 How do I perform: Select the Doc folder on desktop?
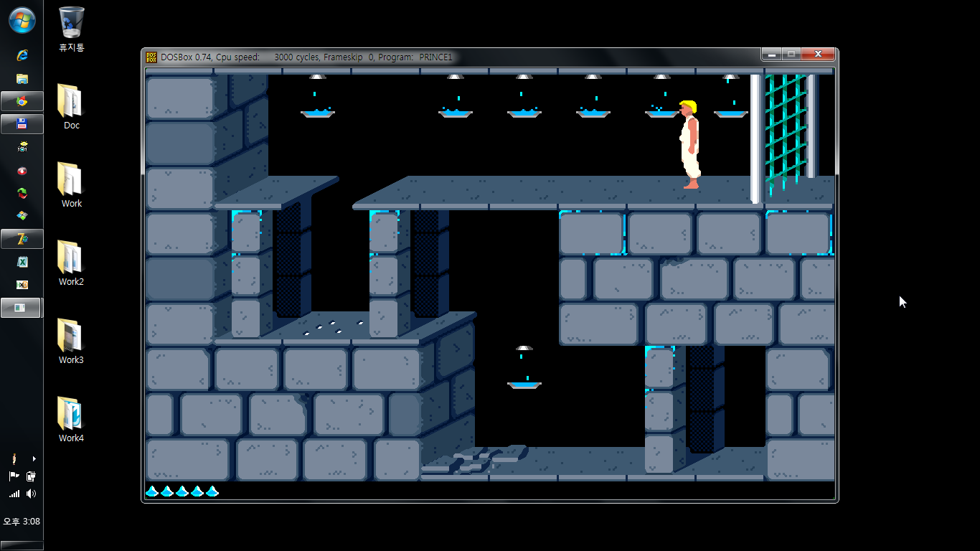click(71, 106)
